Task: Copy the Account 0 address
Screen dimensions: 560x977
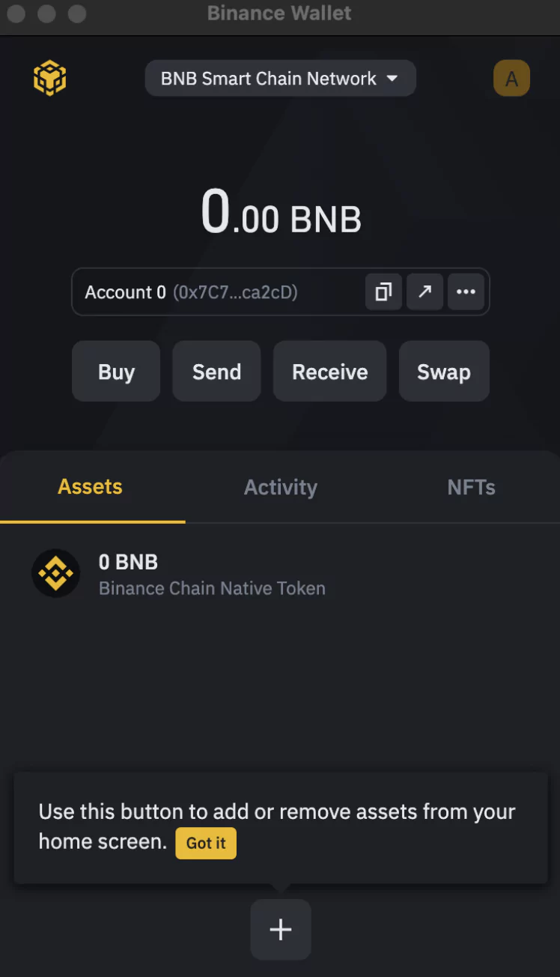Action: pos(383,291)
